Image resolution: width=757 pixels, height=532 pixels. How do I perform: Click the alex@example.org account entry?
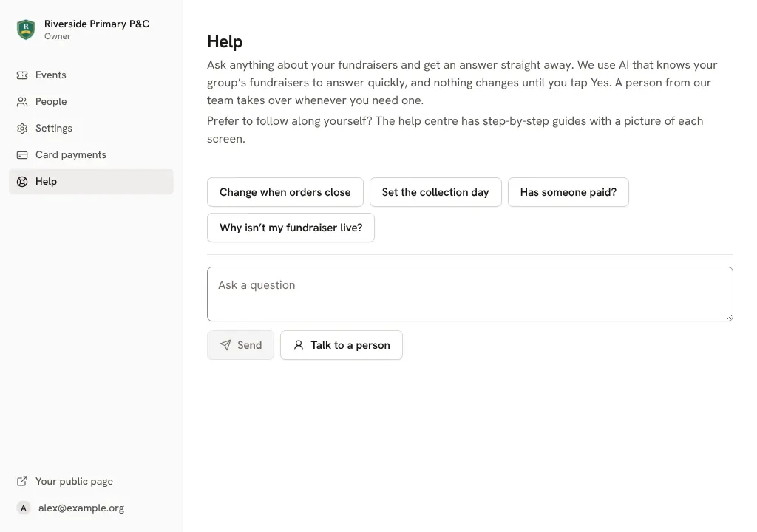(x=91, y=508)
